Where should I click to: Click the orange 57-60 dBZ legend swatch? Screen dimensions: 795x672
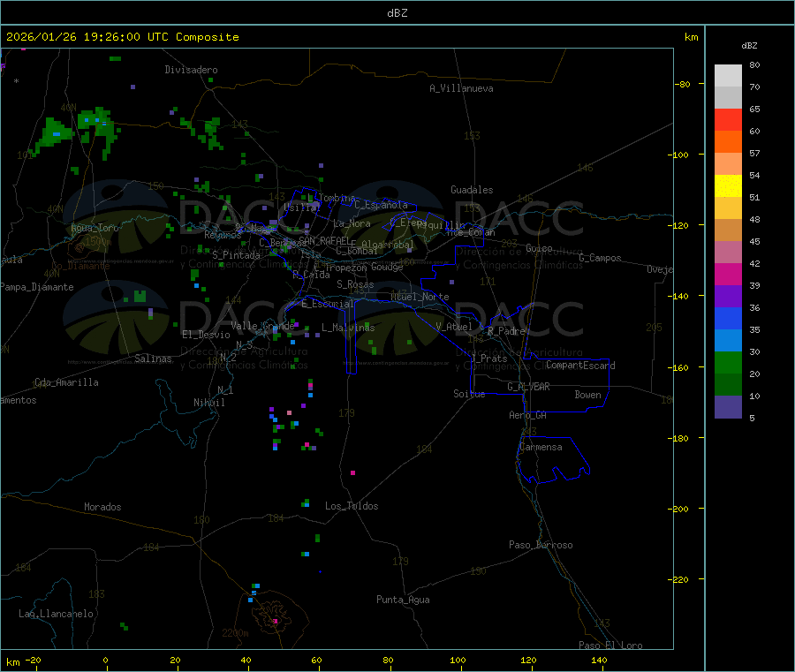tap(728, 142)
